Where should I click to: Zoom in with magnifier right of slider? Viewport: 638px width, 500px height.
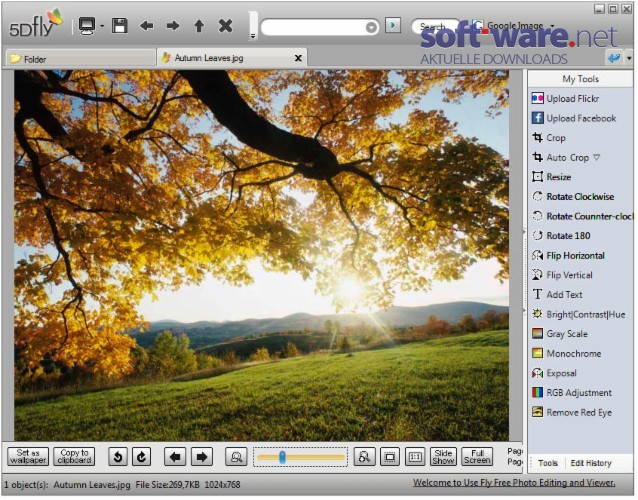[x=364, y=457]
